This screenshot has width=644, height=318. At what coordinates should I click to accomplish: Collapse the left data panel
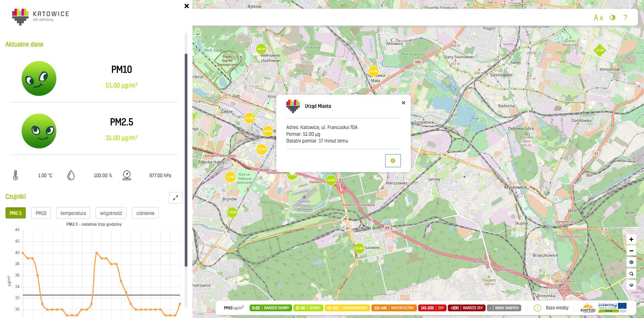click(187, 6)
